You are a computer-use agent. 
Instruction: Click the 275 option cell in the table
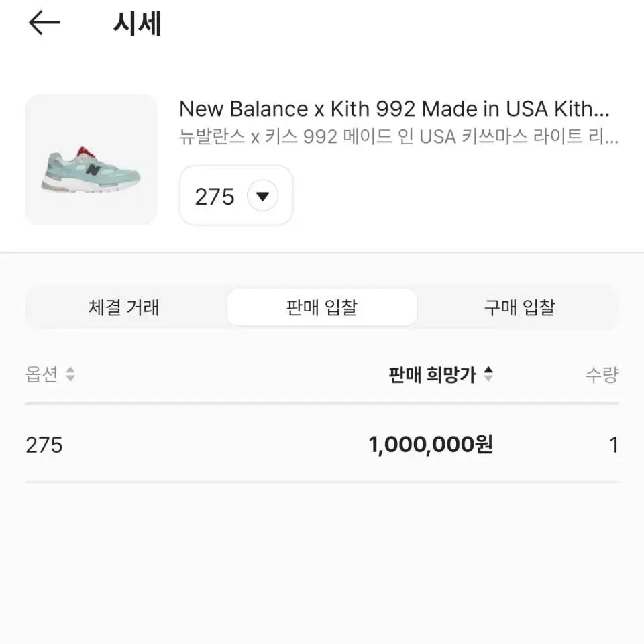coord(44,445)
